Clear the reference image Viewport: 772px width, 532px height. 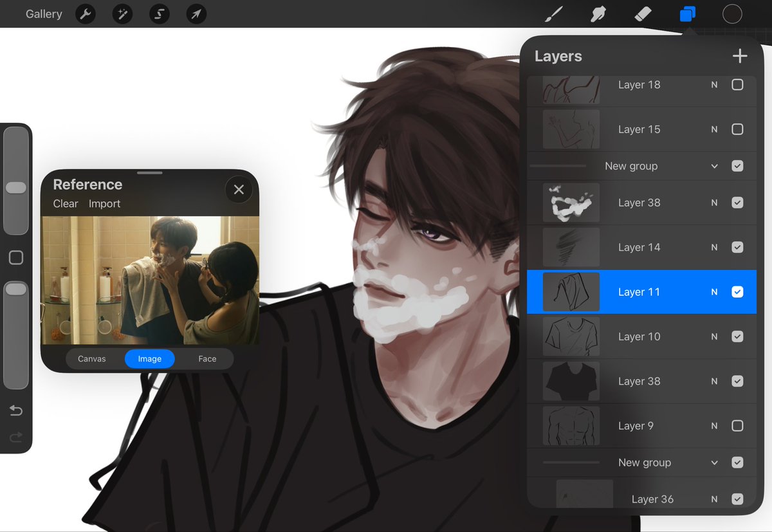pyautogui.click(x=66, y=203)
